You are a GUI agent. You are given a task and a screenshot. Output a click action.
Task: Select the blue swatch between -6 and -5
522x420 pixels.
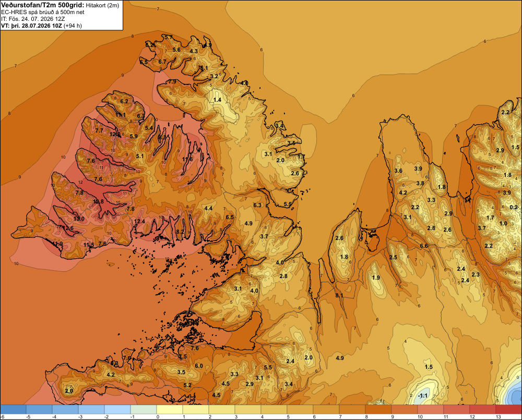(13, 410)
